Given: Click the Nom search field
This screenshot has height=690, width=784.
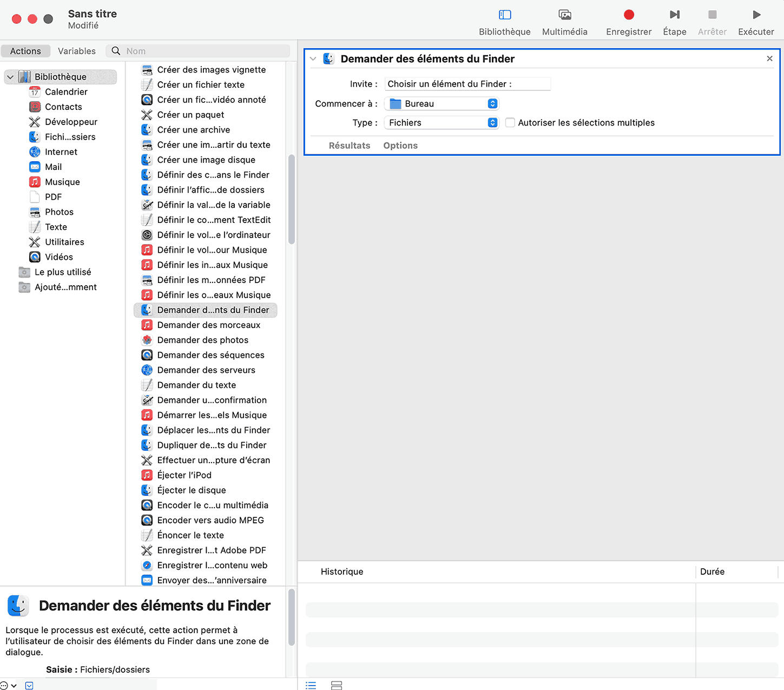Looking at the screenshot, I should coord(198,51).
